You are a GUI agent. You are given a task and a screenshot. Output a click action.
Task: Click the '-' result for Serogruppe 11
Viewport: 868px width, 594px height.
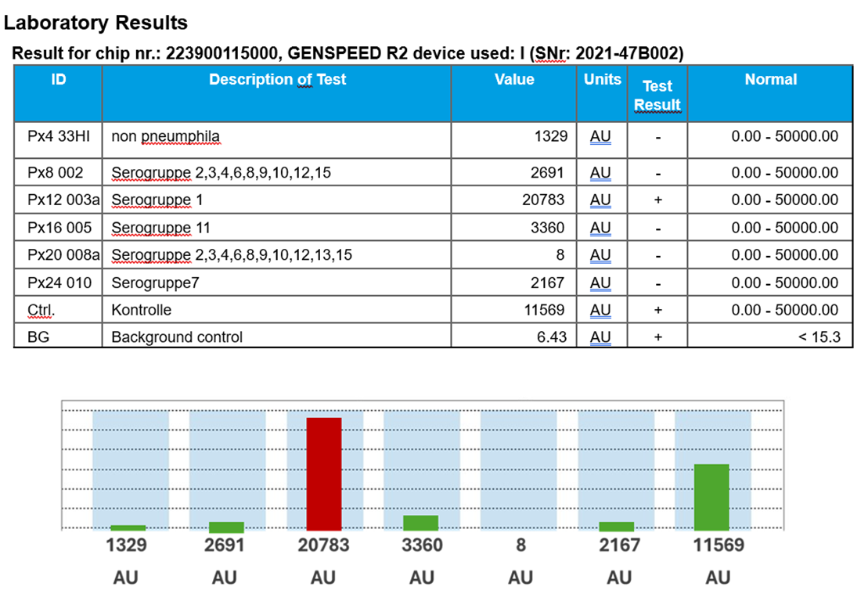657,229
